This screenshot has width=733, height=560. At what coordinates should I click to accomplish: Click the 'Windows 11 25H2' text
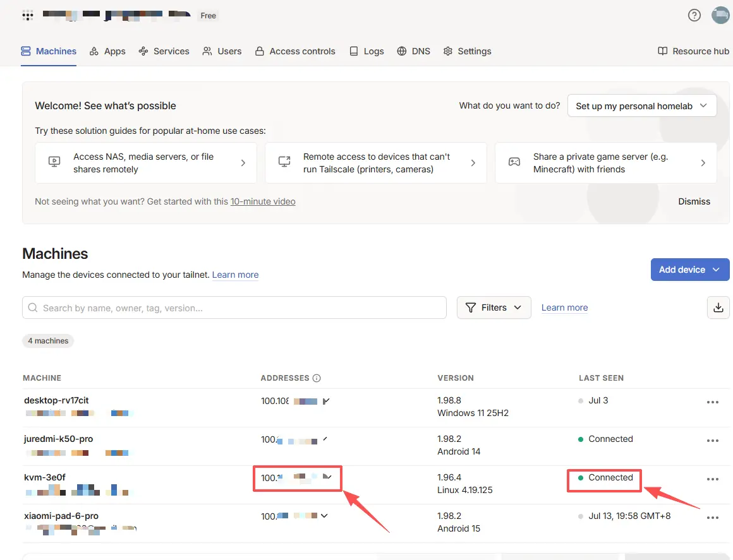point(473,414)
